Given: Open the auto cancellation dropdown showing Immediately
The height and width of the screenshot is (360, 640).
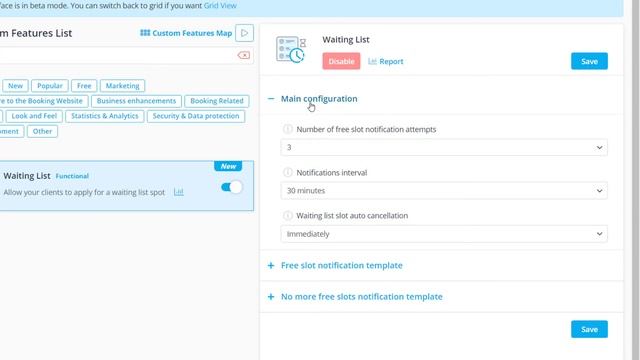Looking at the screenshot, I should point(444,234).
